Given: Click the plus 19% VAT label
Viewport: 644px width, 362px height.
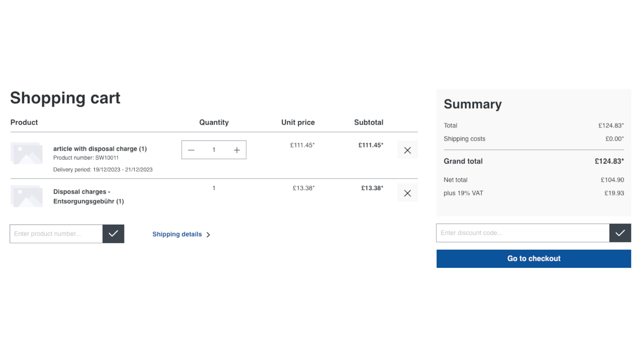Looking at the screenshot, I should click(x=463, y=193).
